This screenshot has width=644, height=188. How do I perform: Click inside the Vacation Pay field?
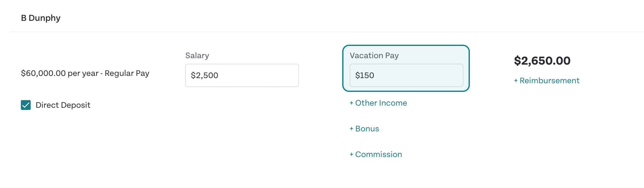[x=406, y=75]
